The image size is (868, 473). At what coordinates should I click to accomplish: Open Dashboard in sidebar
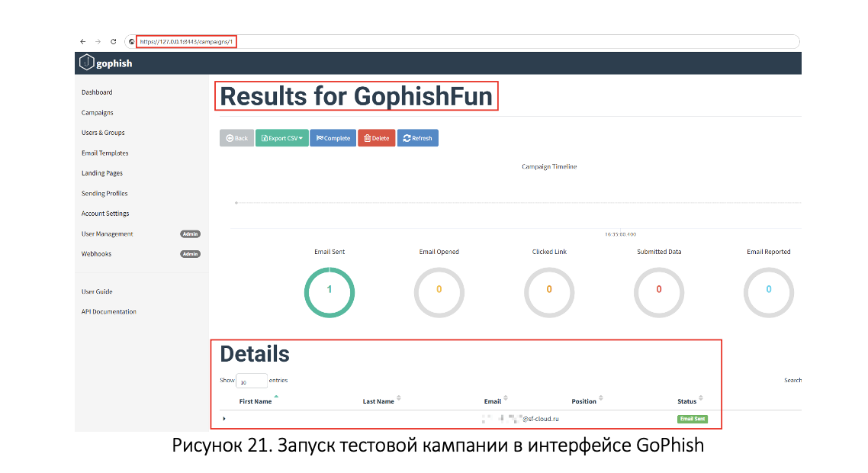97,92
